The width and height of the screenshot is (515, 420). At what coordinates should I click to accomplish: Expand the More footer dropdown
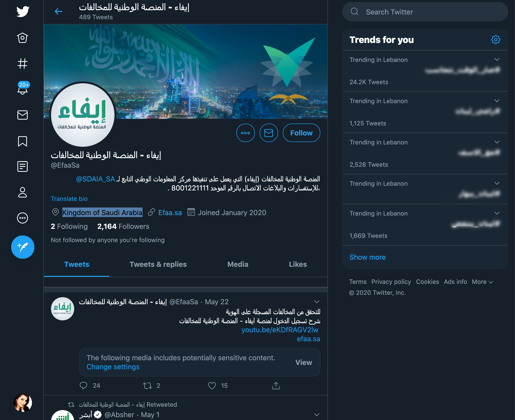pos(482,282)
